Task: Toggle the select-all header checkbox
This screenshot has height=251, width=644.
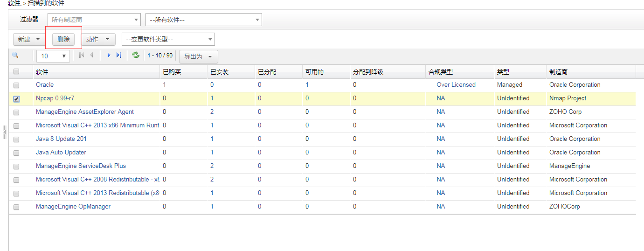Action: [16, 72]
